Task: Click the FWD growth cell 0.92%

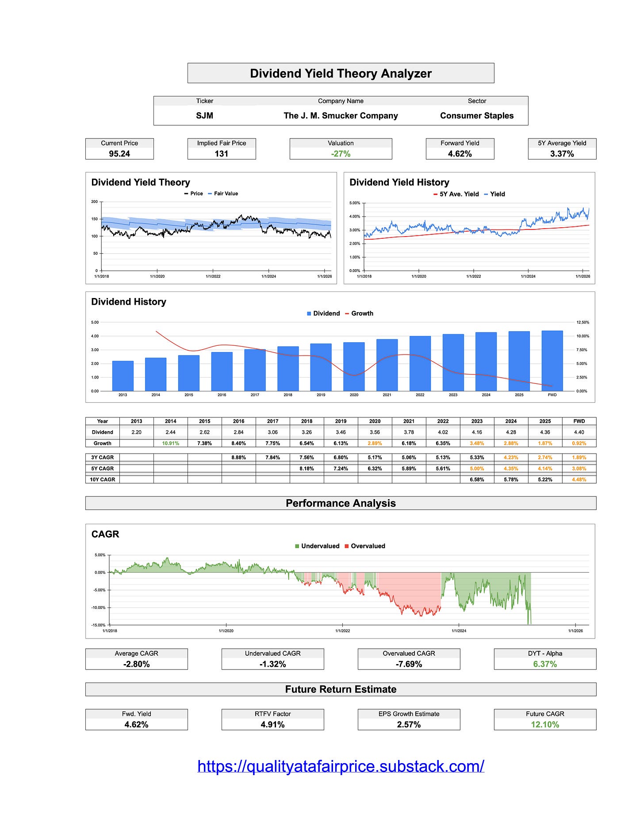Action: pyautogui.click(x=579, y=443)
